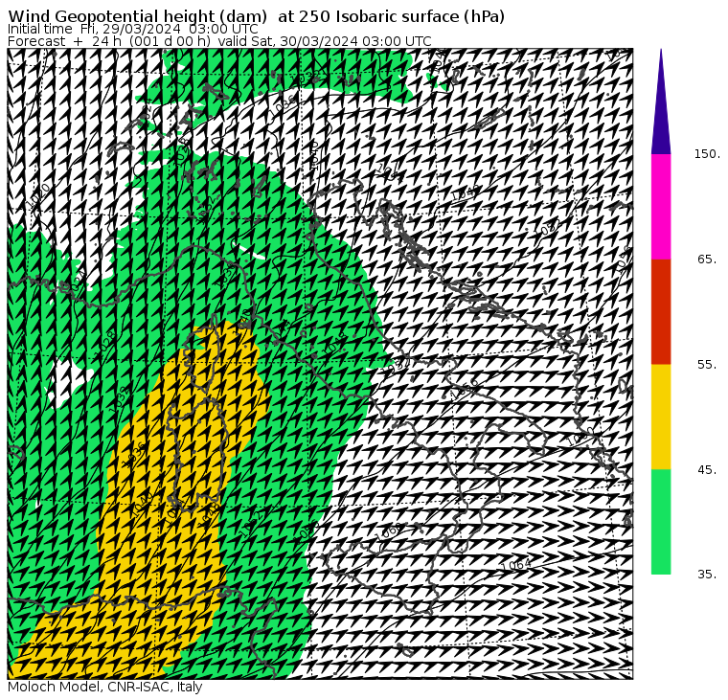Viewport: 728px width, 700px height.
Task: Click the '55.' legend value
Action: (x=707, y=365)
